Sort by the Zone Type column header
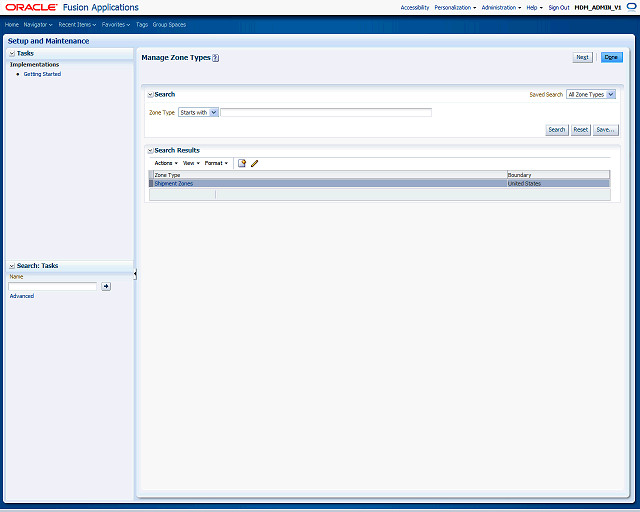640x512 pixels. coord(330,175)
